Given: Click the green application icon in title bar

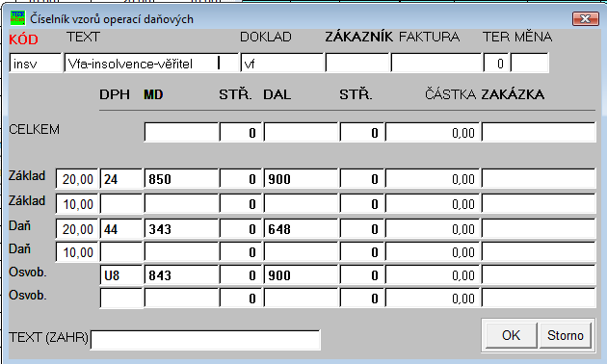Looking at the screenshot, I should (x=17, y=18).
